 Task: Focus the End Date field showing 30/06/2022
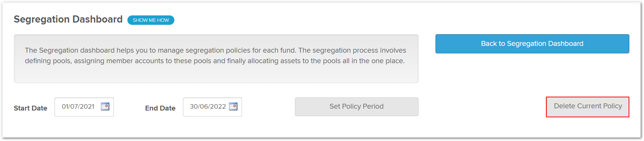(212, 107)
